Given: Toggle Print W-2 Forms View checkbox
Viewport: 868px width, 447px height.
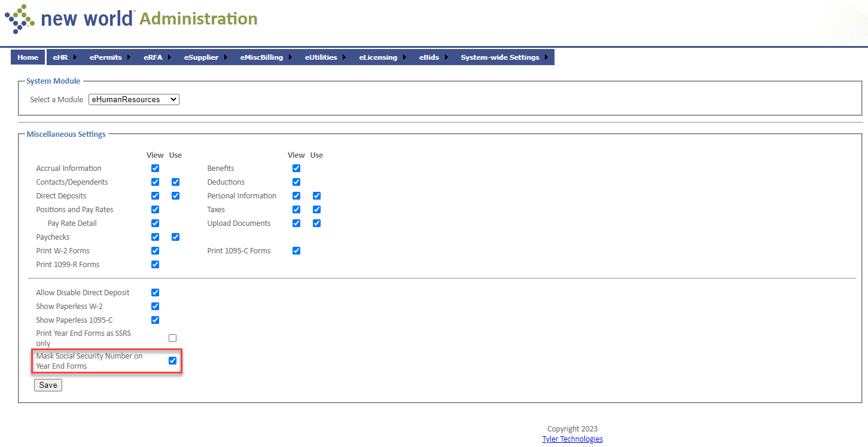Looking at the screenshot, I should coord(156,251).
